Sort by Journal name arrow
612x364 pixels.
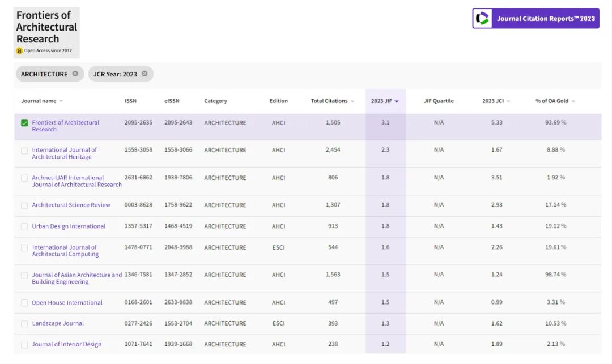coord(61,101)
